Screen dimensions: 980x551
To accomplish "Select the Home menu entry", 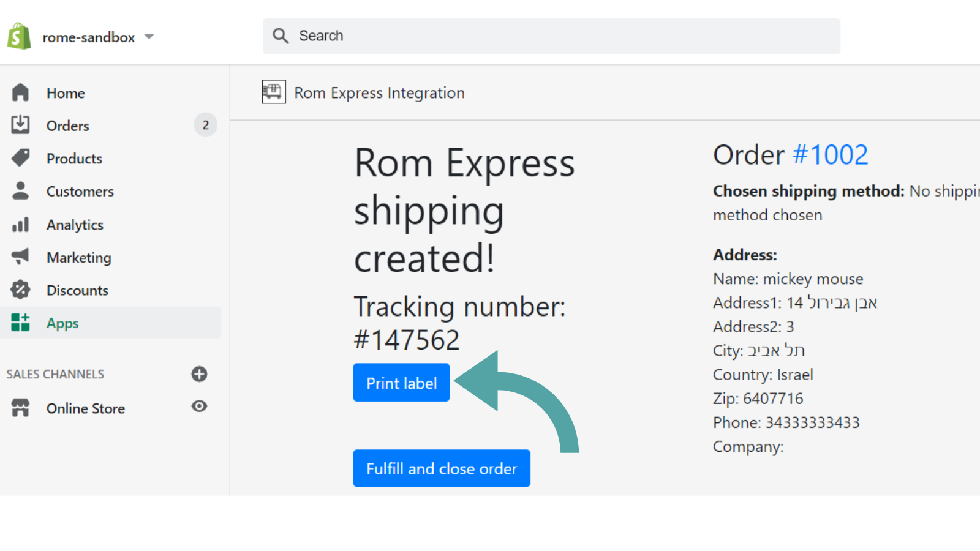I will (x=66, y=92).
